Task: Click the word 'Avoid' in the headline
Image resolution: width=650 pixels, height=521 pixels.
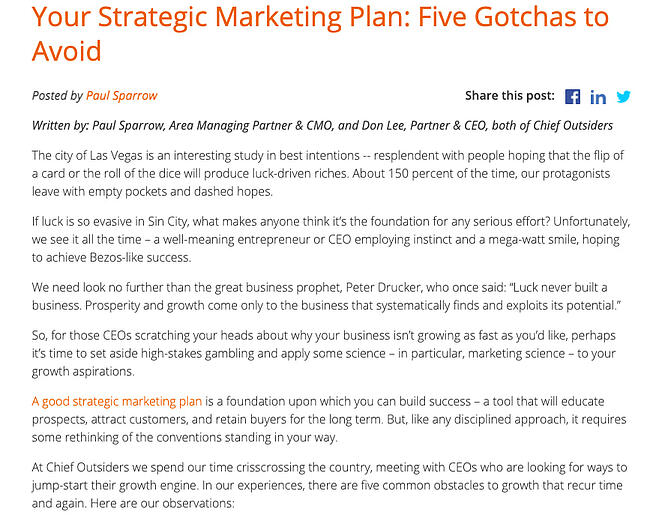Action: [66, 51]
